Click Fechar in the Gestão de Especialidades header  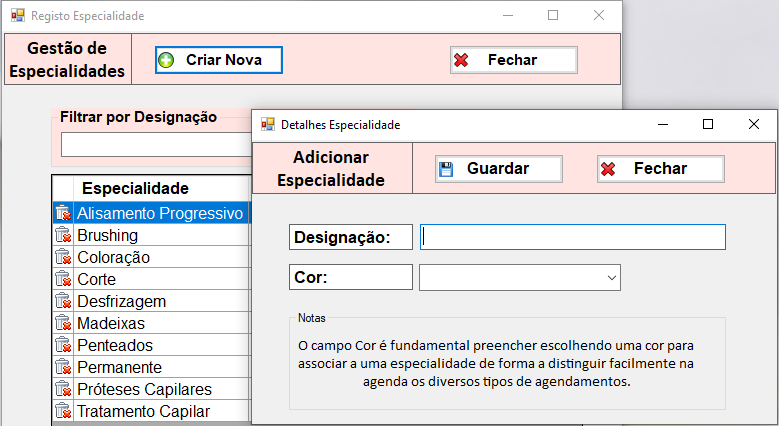[x=513, y=60]
